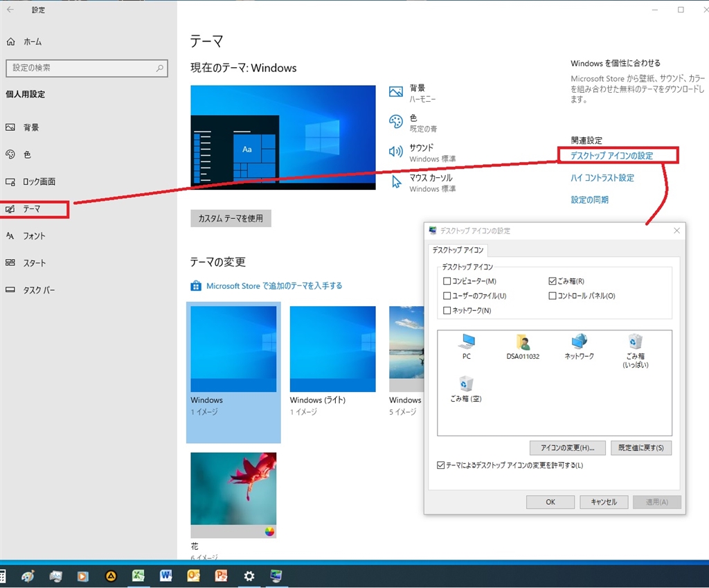Open Excel from the taskbar
Viewport: 709px width, 588px height.
[138, 576]
